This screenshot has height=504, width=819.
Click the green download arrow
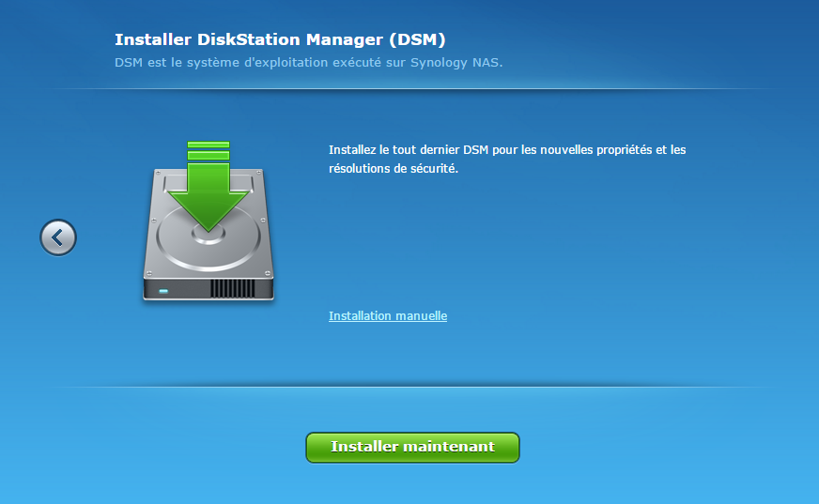[208, 192]
